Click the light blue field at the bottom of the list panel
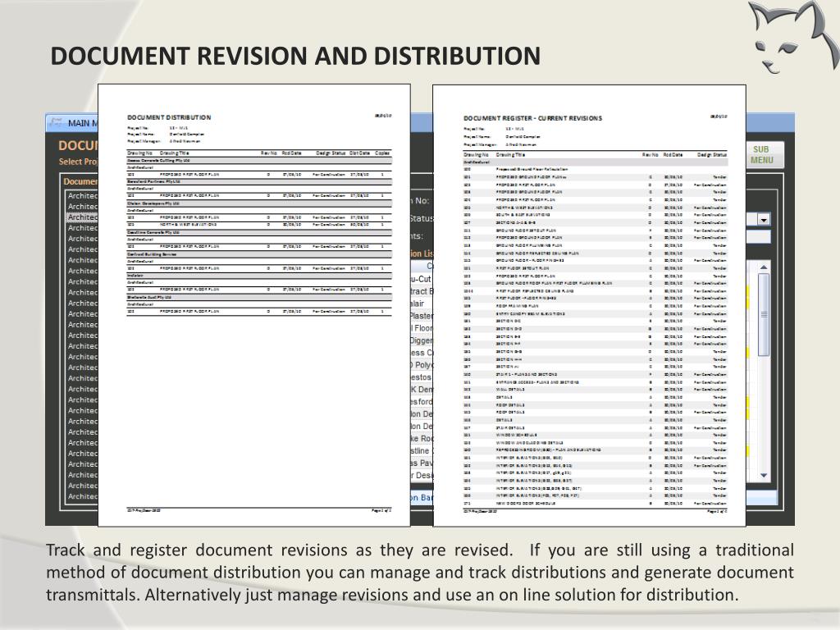This screenshot has width=840, height=630. 762,497
